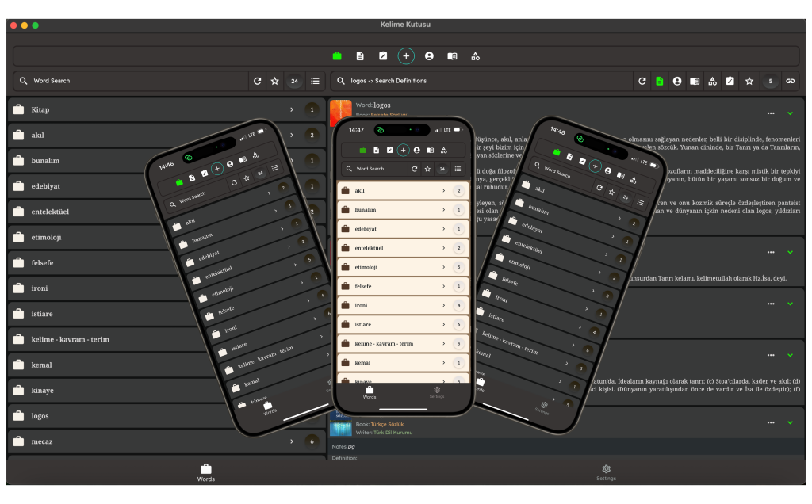Expand the kemal row chevron on the center phone
This screenshot has width=812, height=504.
click(x=444, y=363)
